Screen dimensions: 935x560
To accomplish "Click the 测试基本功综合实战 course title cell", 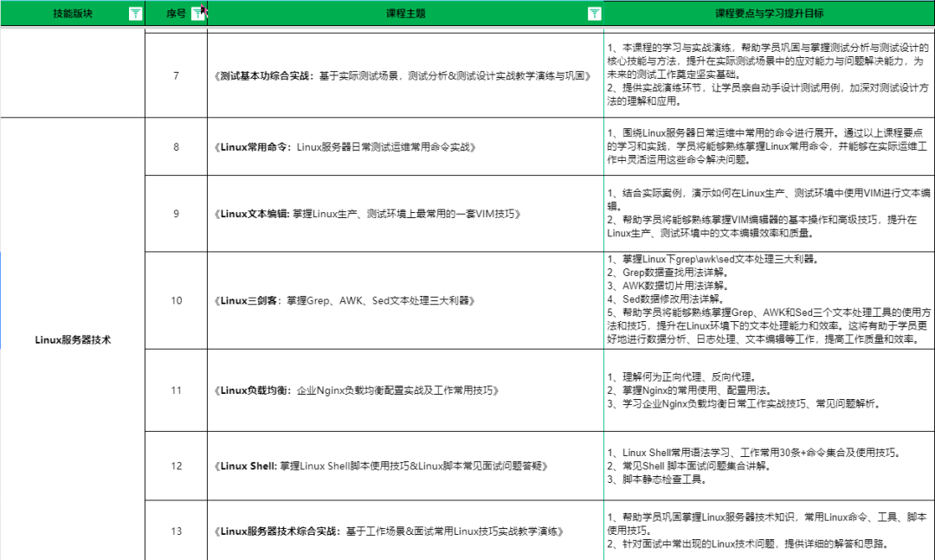I will (x=405, y=76).
